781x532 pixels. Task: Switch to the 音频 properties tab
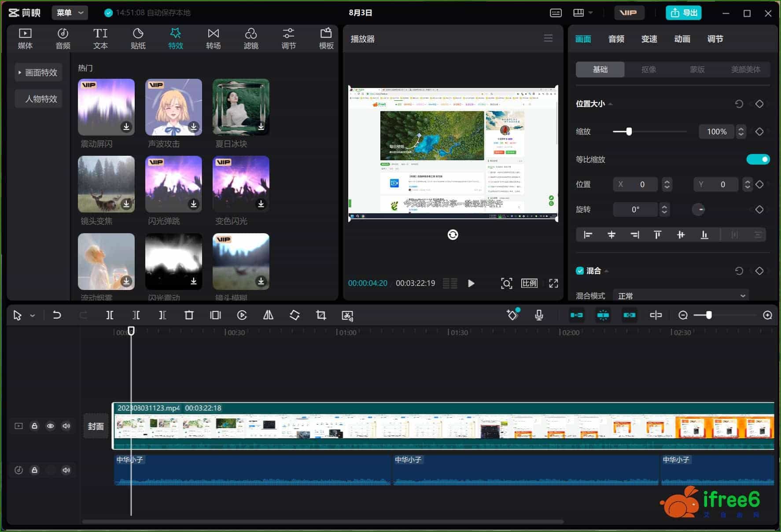click(x=616, y=39)
